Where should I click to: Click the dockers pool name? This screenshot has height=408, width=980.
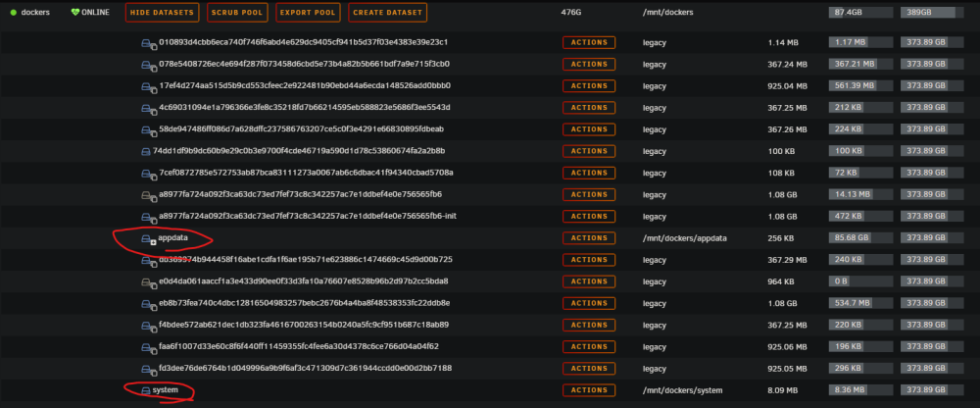tap(35, 13)
